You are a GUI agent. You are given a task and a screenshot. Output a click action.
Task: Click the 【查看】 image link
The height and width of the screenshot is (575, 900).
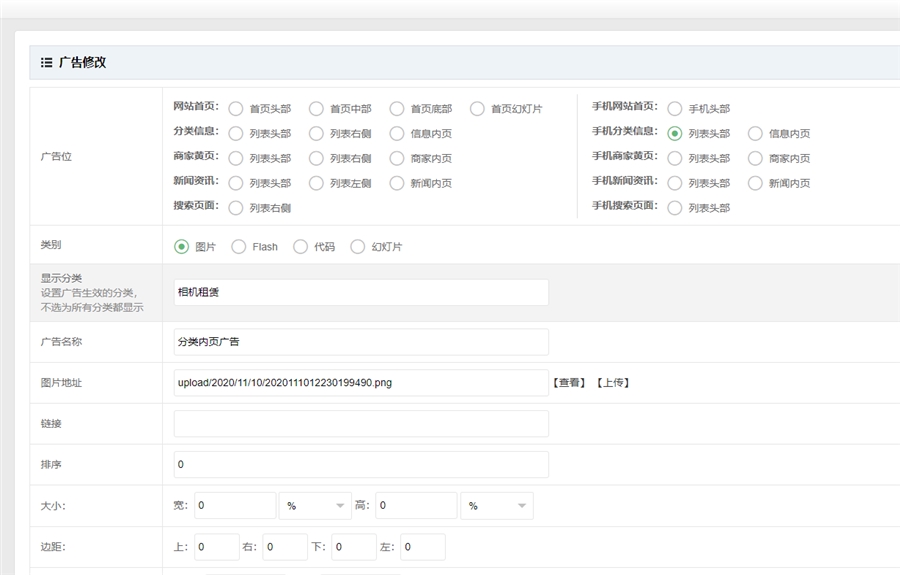tap(569, 383)
